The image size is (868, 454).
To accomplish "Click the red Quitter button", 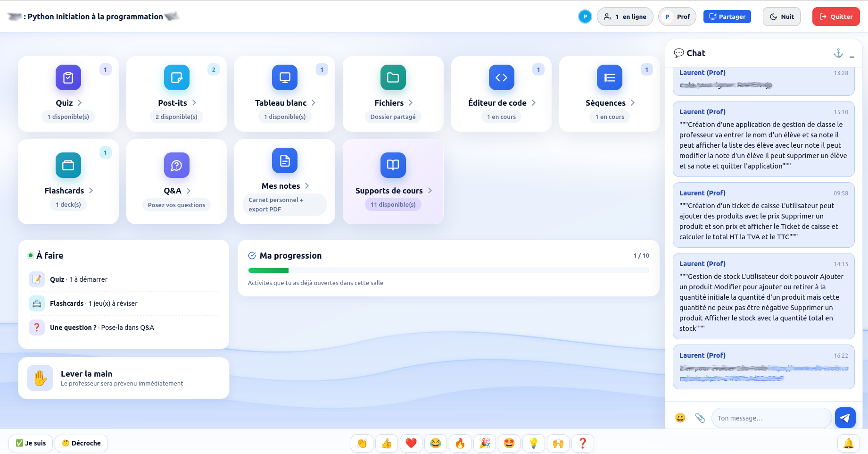I will [836, 17].
